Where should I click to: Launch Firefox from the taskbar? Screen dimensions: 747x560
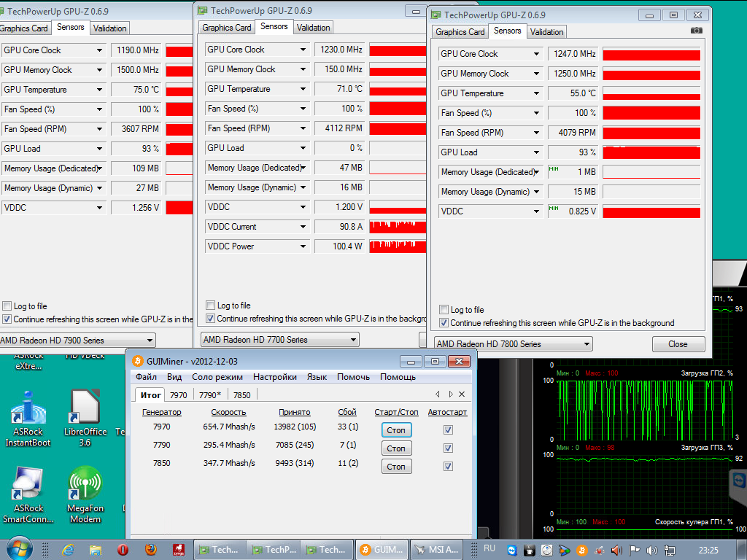tap(150, 550)
